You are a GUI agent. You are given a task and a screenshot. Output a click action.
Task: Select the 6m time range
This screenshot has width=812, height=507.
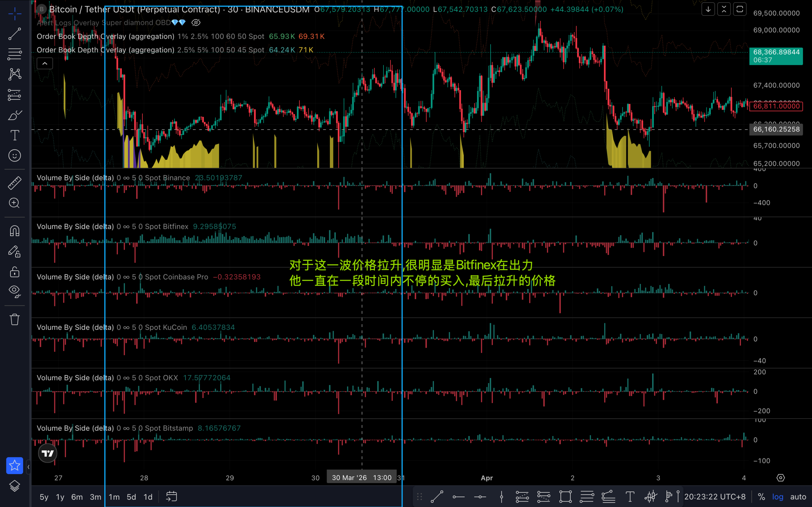pos(77,497)
